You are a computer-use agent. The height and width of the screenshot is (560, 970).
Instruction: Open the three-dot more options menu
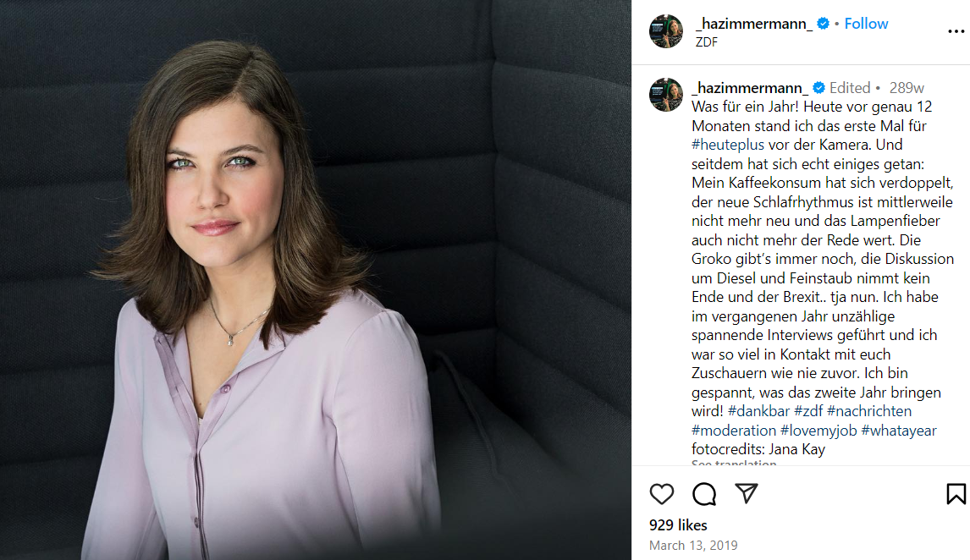(x=956, y=31)
